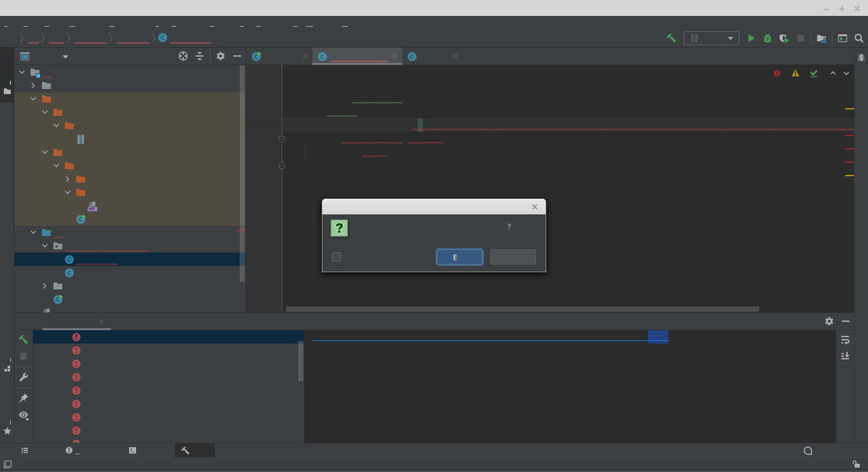The image size is (868, 472).
Task: Close the question dialog with its X
Action: [x=535, y=207]
